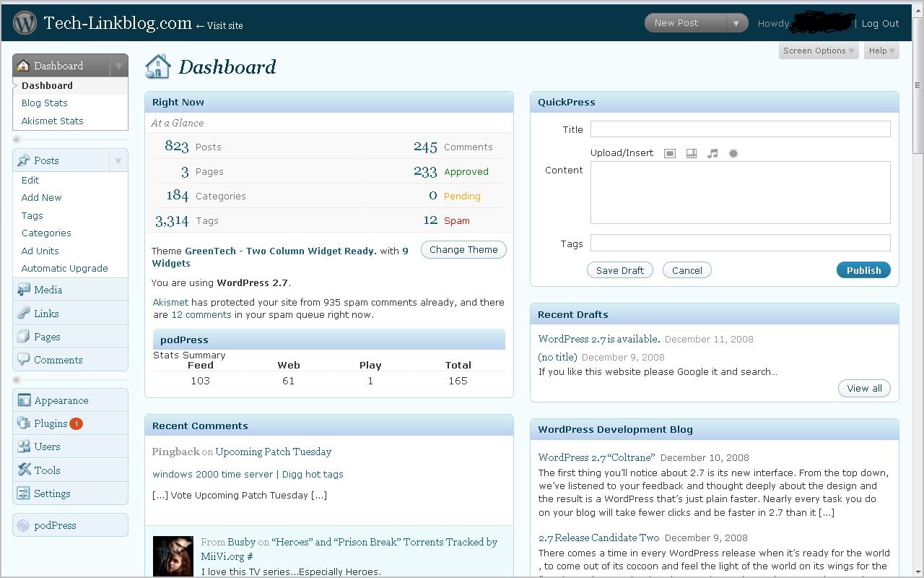The height and width of the screenshot is (578, 924).
Task: Open '2.7 Release Candidate Two' link
Action: pos(599,538)
